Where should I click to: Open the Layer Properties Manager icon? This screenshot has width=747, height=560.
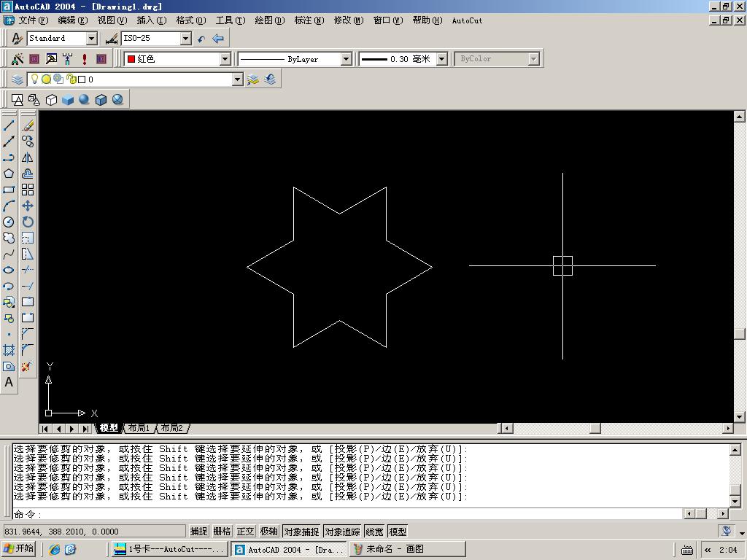pos(18,79)
